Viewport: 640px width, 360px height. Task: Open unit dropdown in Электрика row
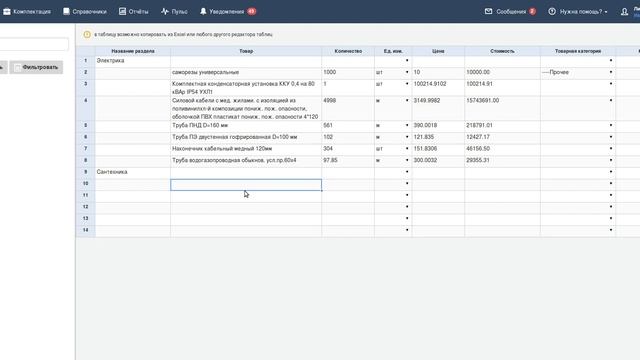point(407,60)
